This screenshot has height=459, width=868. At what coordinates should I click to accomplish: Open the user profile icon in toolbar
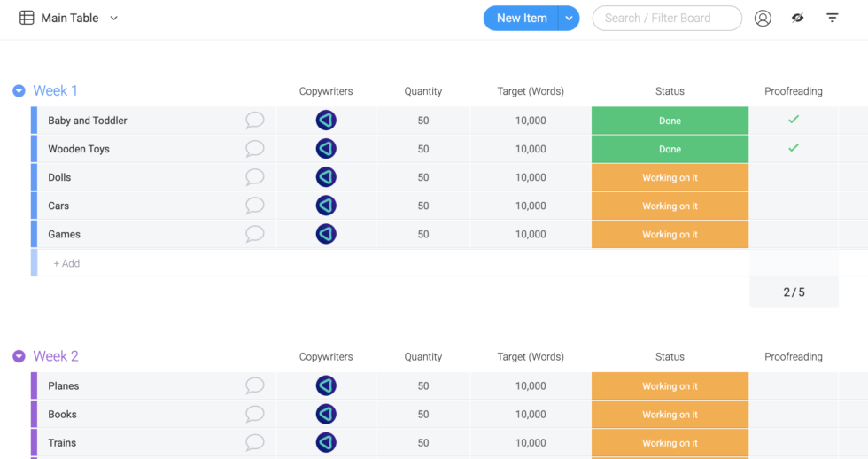pyautogui.click(x=763, y=18)
